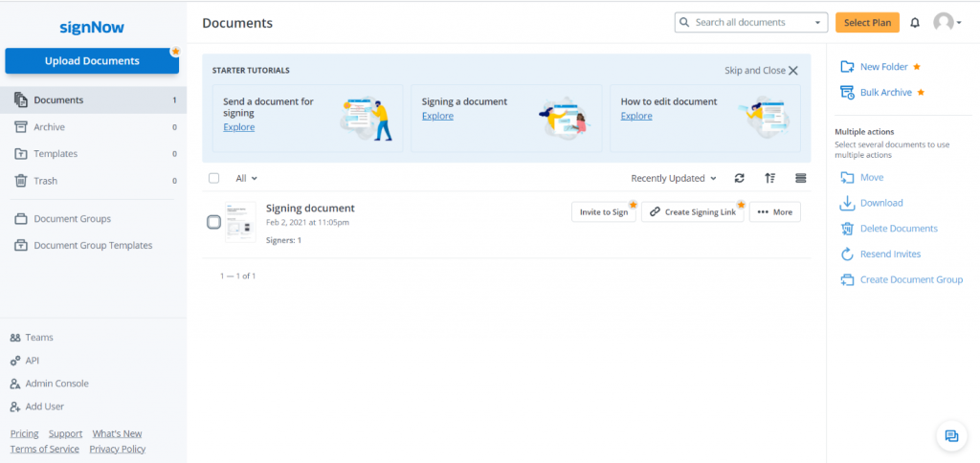Click the Archive box sidebar icon
980x463 pixels.
pyautogui.click(x=21, y=127)
